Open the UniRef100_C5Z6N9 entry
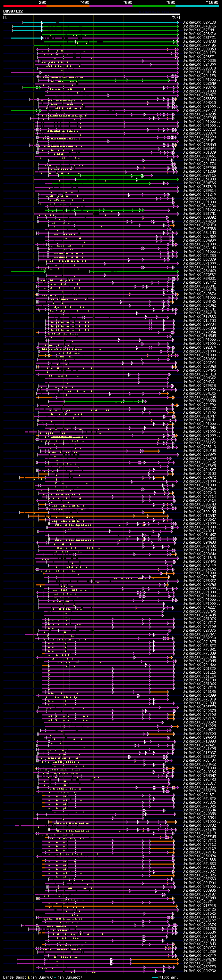The image size is (222, 980). 199,84
